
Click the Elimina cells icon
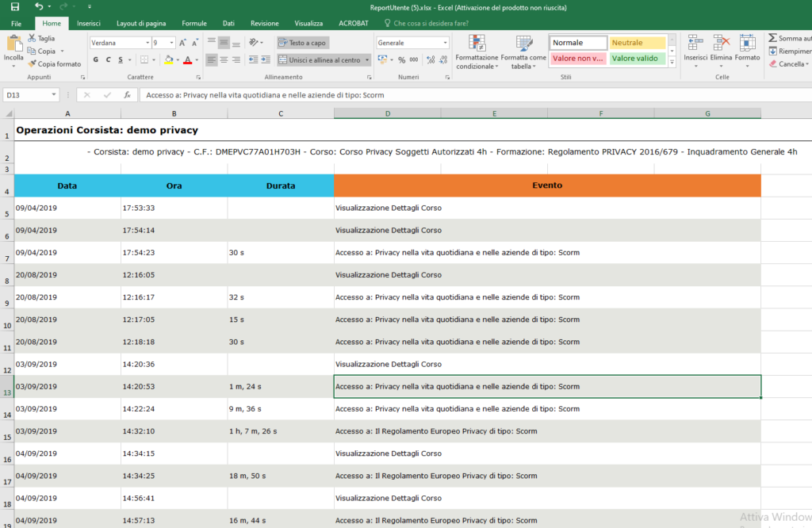722,44
